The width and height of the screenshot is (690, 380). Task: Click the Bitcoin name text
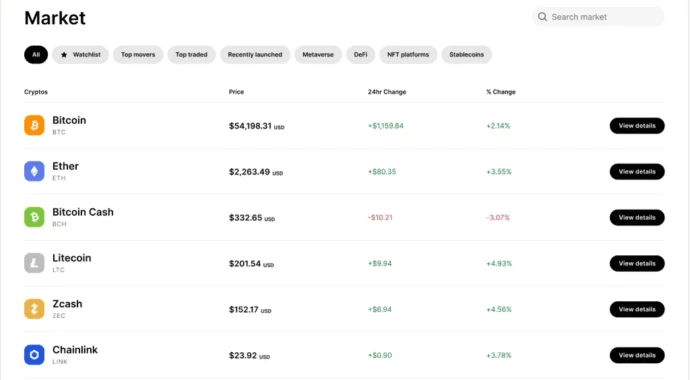[69, 120]
